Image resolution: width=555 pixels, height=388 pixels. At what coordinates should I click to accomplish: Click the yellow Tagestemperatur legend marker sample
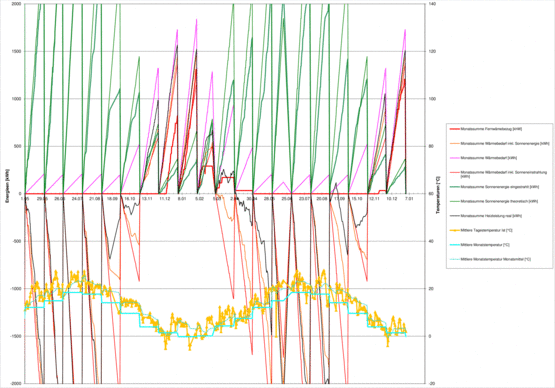click(454, 230)
